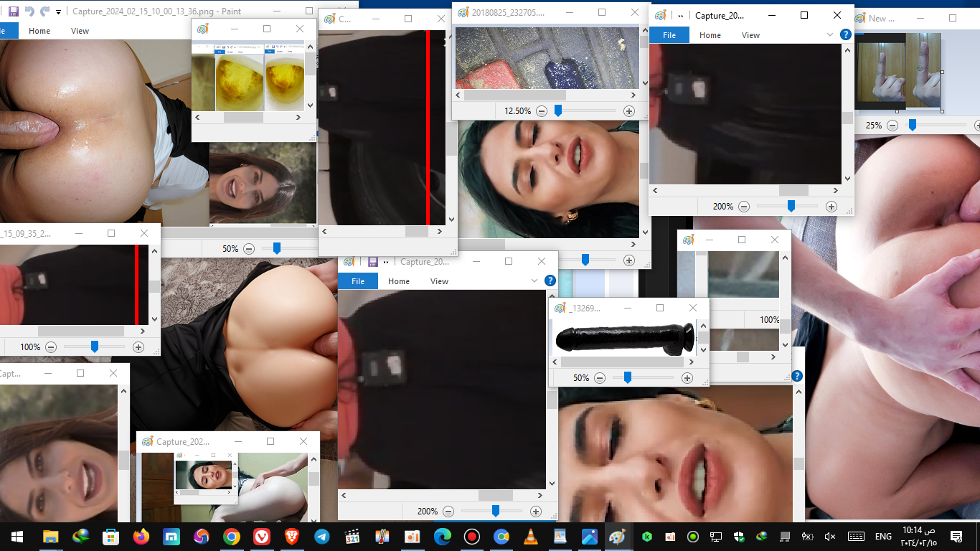
Task: Click the Redo arrow in Paint's quick access toolbar
Action: [x=45, y=11]
